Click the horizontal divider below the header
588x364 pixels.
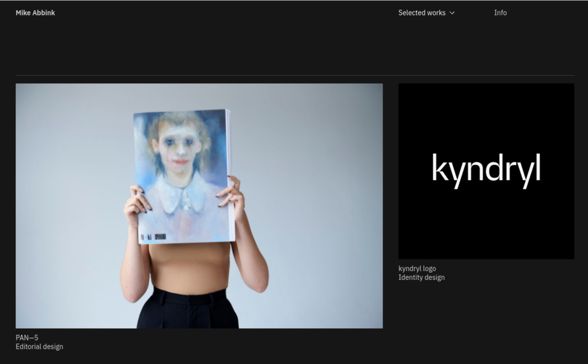[x=295, y=76]
